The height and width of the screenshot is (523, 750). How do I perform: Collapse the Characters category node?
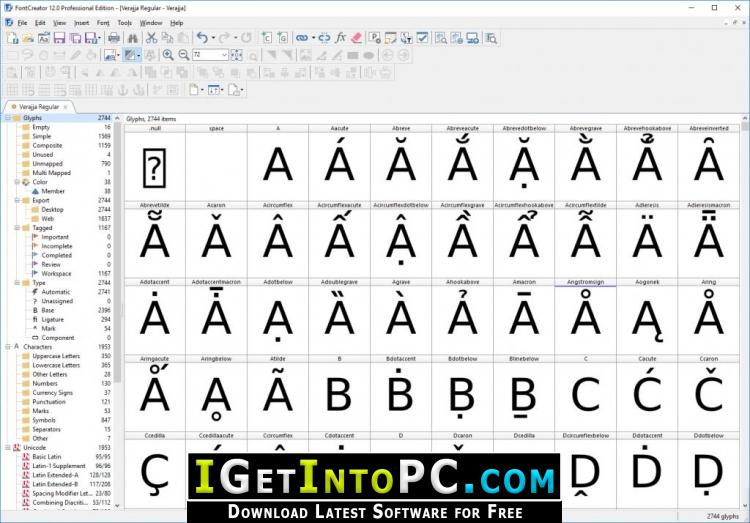coord(8,346)
